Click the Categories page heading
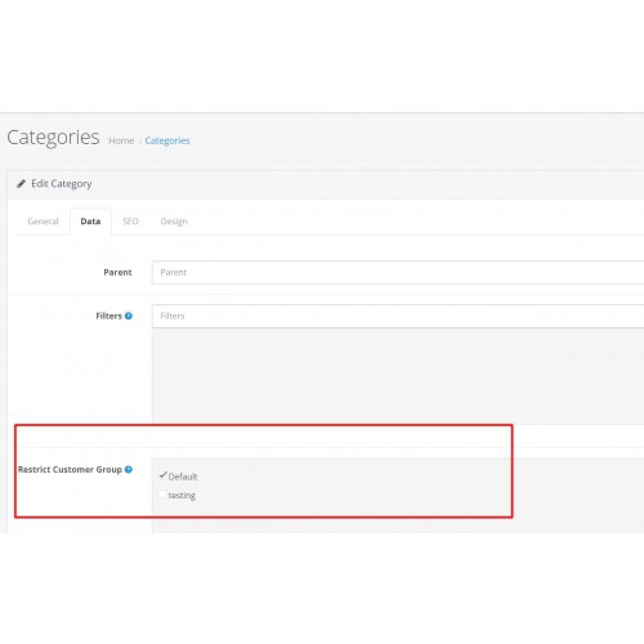This screenshot has width=644, height=644. (52, 137)
